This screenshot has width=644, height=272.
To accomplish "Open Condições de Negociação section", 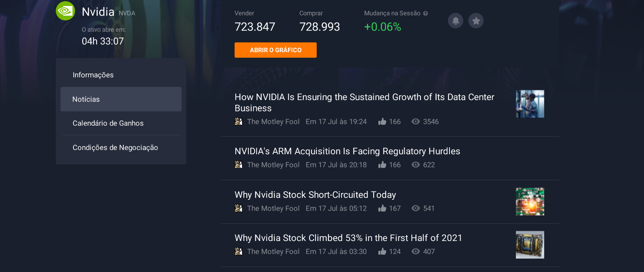I will click(x=121, y=148).
